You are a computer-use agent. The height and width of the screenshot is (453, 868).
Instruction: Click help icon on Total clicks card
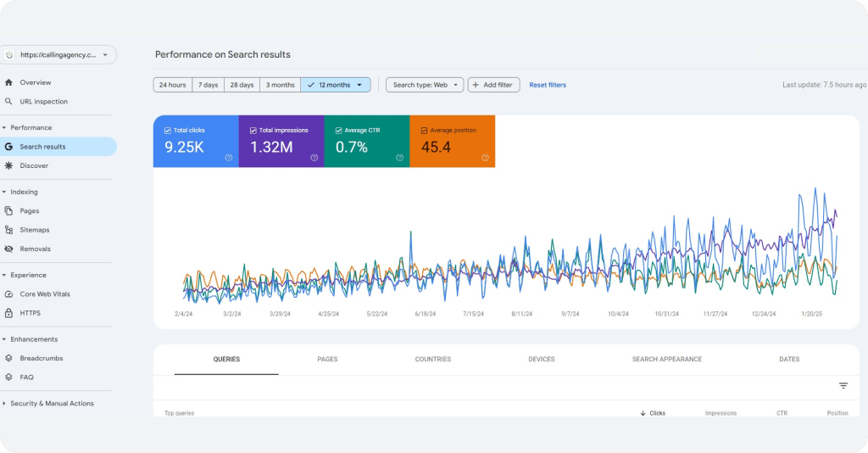point(229,158)
